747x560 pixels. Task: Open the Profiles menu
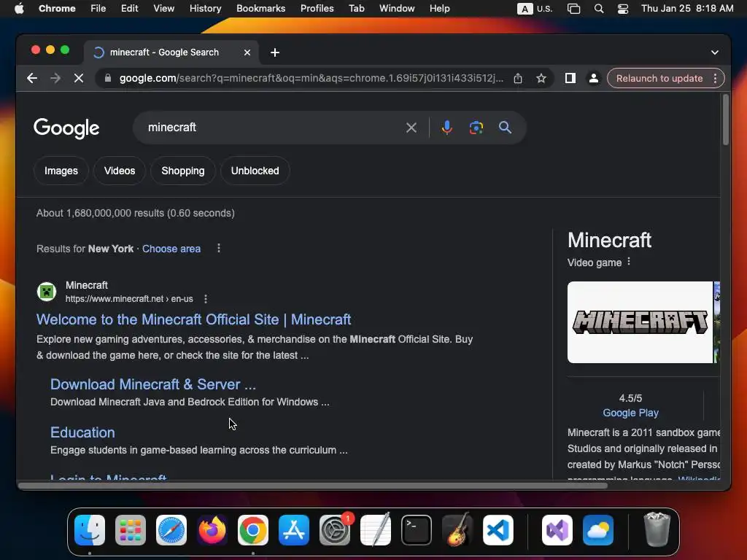click(x=317, y=8)
